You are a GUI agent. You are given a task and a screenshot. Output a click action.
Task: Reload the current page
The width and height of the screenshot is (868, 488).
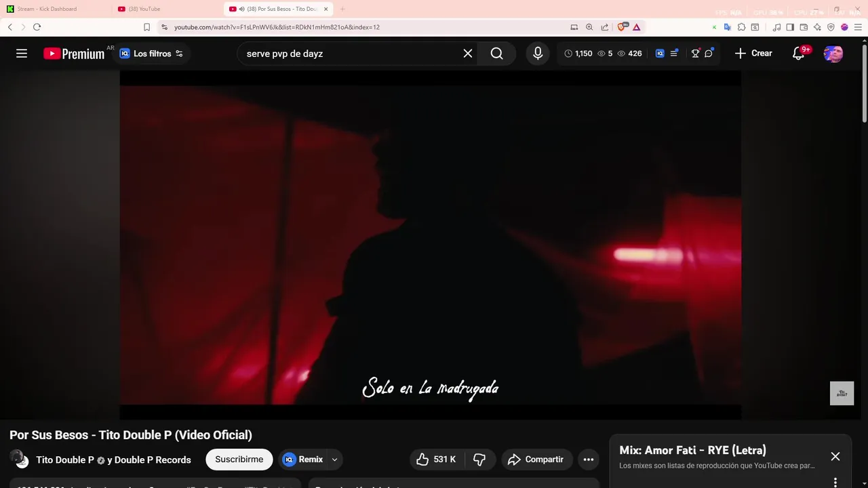coord(37,27)
